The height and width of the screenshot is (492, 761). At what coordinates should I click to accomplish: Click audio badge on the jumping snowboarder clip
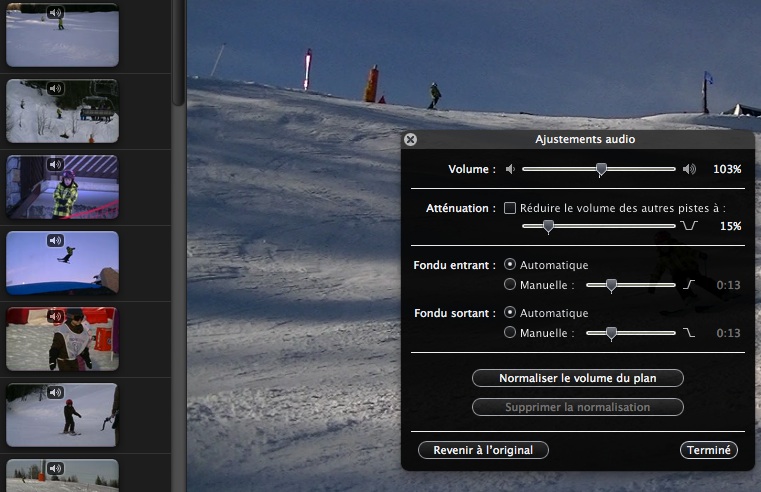[x=55, y=240]
